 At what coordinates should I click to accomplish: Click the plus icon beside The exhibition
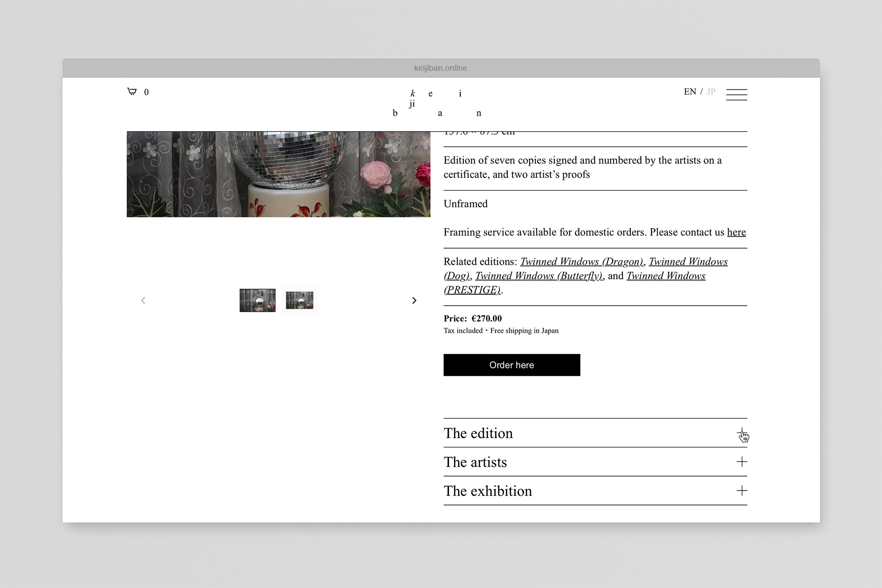tap(742, 491)
